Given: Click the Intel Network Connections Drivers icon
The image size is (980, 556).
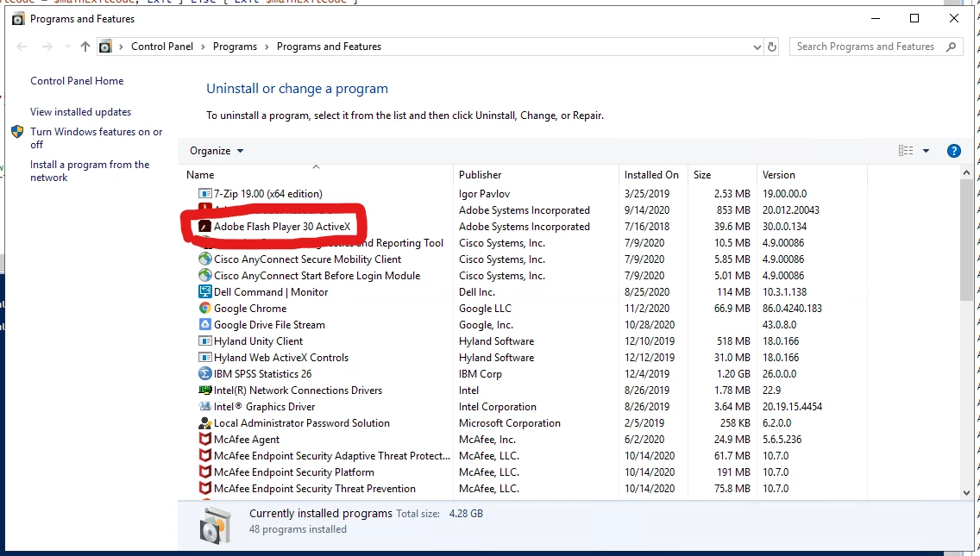Looking at the screenshot, I should pyautogui.click(x=205, y=390).
